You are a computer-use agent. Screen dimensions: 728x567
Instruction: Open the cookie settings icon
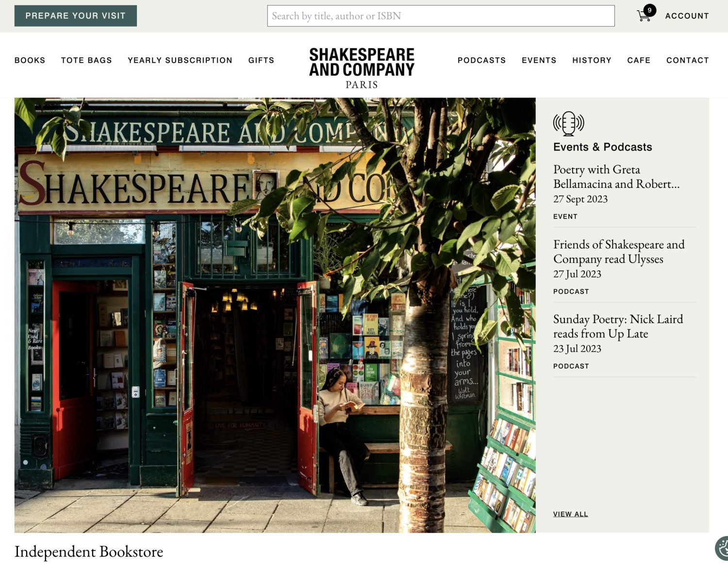pyautogui.click(x=722, y=548)
